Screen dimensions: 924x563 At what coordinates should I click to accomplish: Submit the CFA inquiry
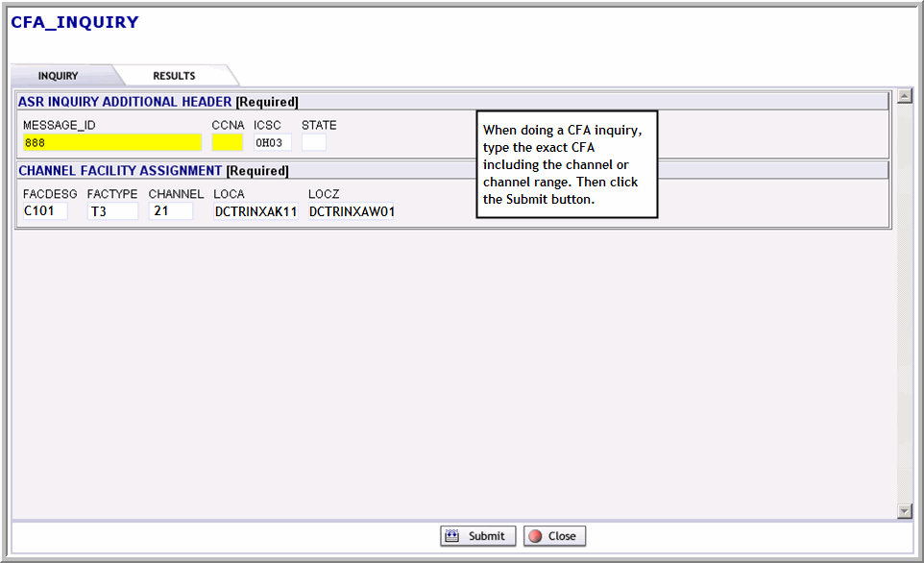[x=478, y=536]
